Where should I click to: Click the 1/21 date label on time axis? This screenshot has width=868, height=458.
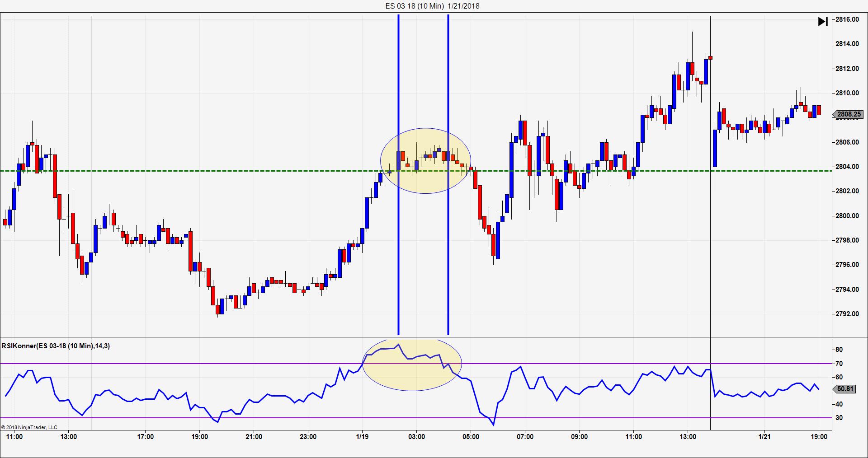(x=764, y=437)
